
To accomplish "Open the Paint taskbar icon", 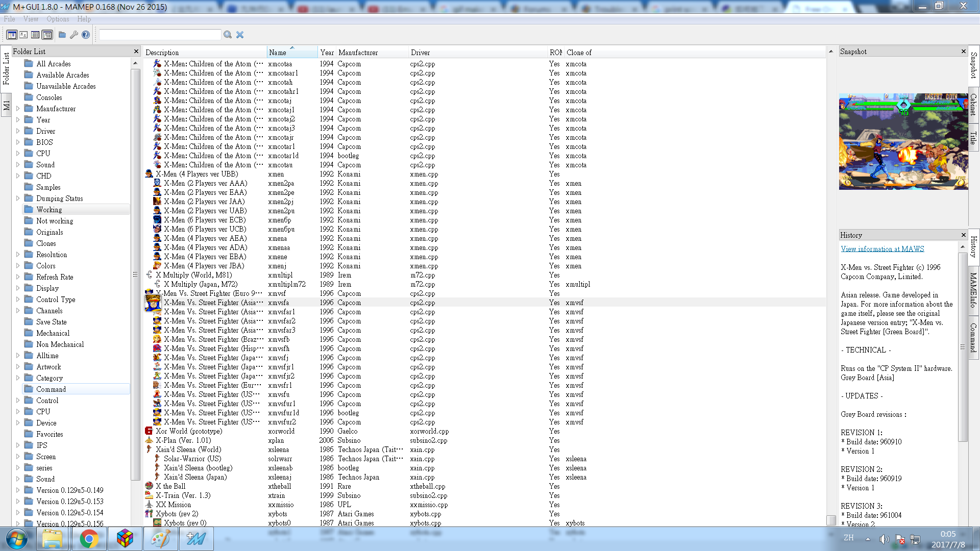I will pos(160,539).
